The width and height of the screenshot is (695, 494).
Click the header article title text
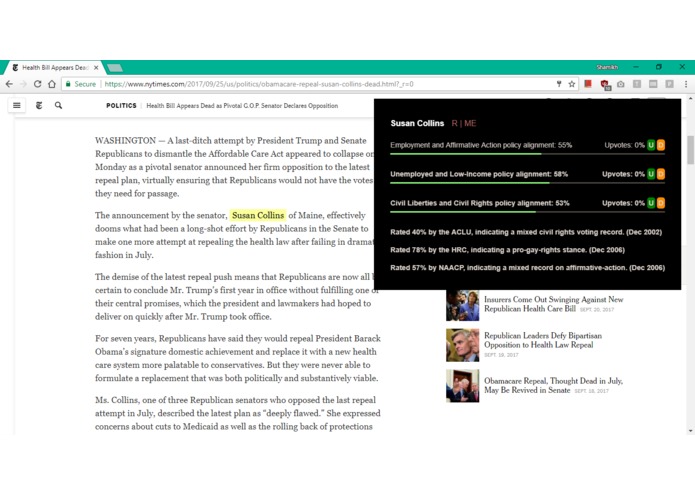click(x=242, y=105)
